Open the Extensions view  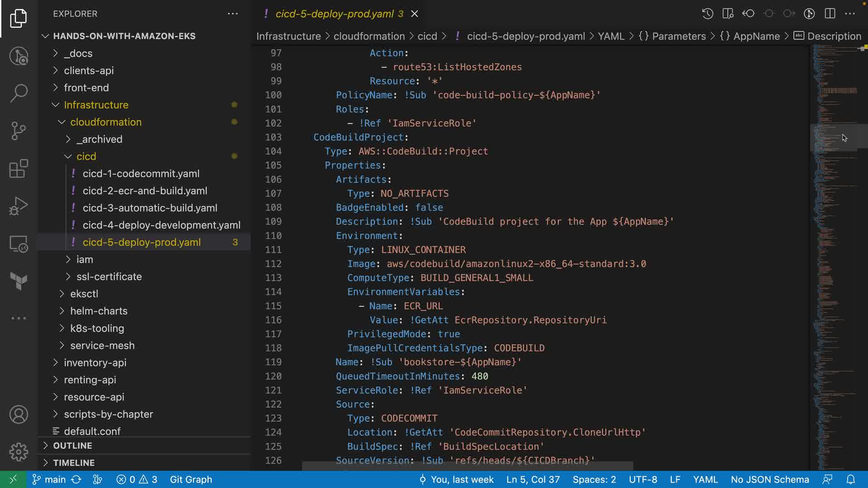coord(19,169)
